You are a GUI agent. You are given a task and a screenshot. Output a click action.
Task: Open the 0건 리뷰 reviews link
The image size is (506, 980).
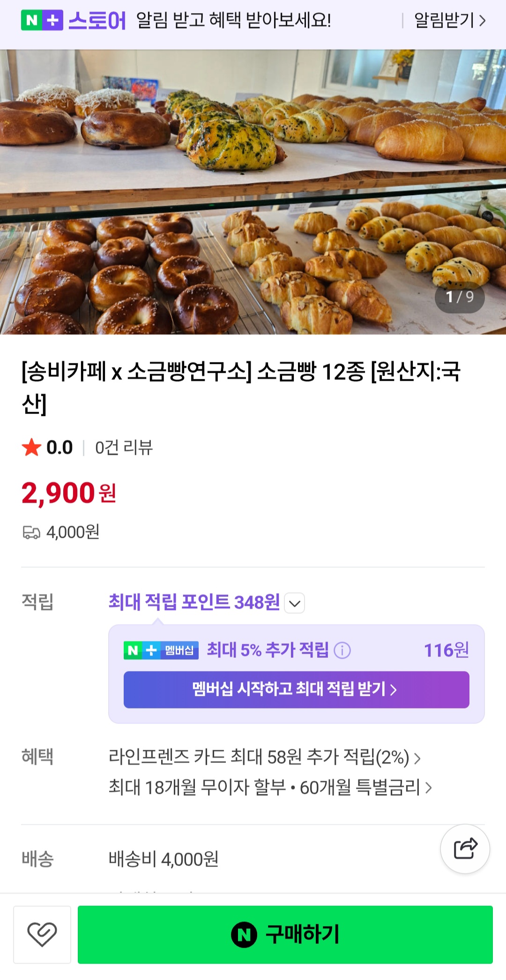tap(124, 447)
